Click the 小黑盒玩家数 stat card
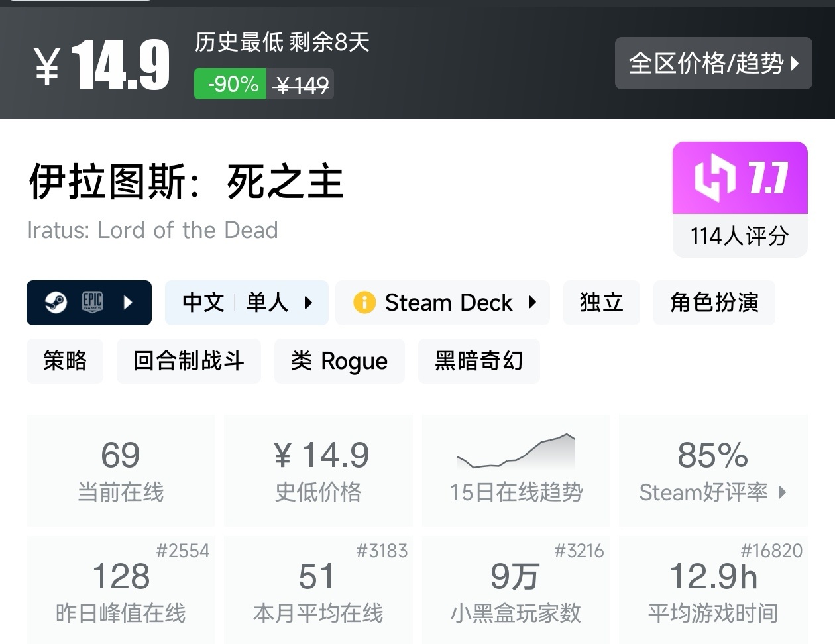Viewport: 835px width, 644px height. 516,590
